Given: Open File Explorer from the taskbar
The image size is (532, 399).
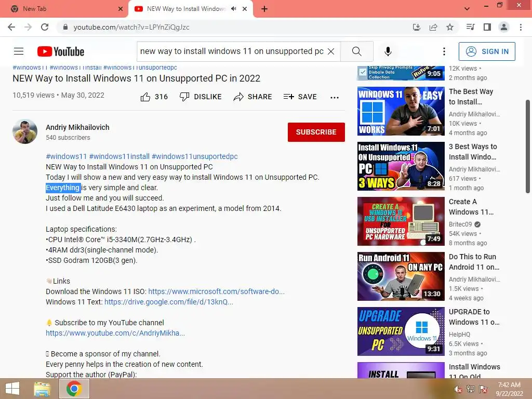Looking at the screenshot, I should tap(42, 389).
